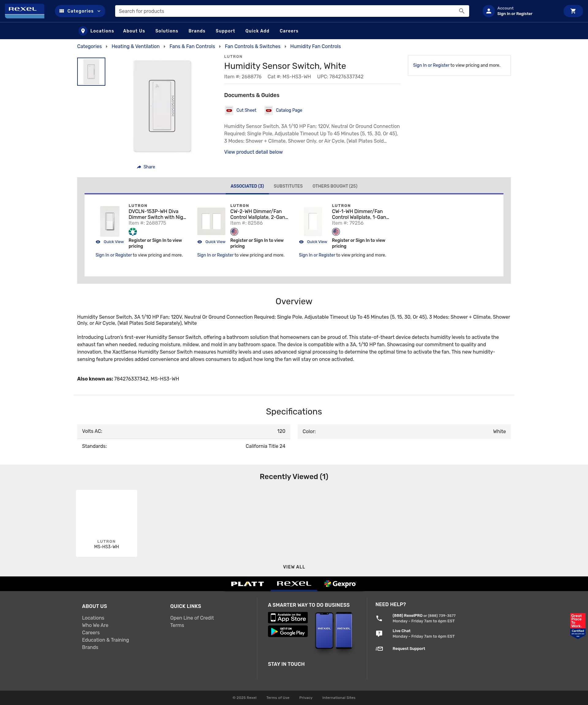Click the USA flag badge on CW-1-WH
Viewport: 588px width, 705px height.
click(x=336, y=232)
